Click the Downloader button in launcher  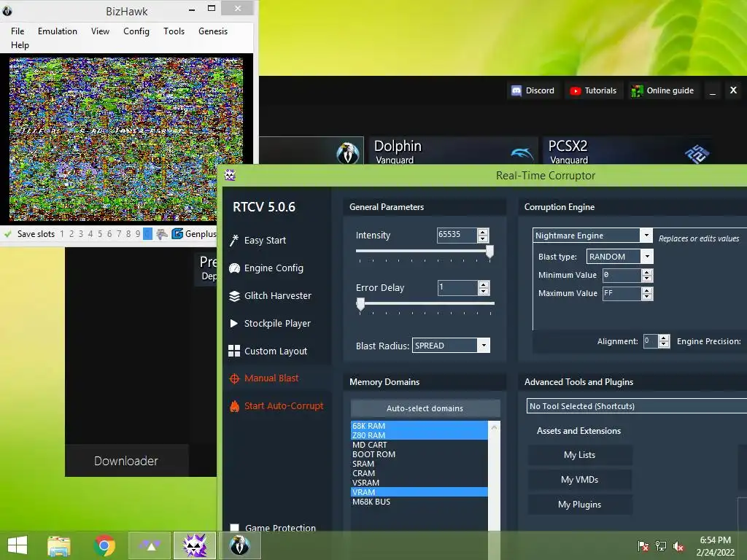click(126, 461)
